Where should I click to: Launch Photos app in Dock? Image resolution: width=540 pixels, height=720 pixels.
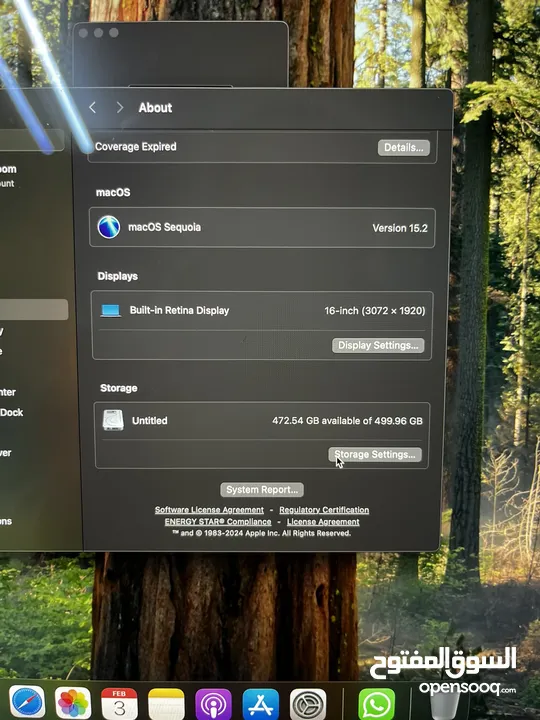[x=73, y=703]
